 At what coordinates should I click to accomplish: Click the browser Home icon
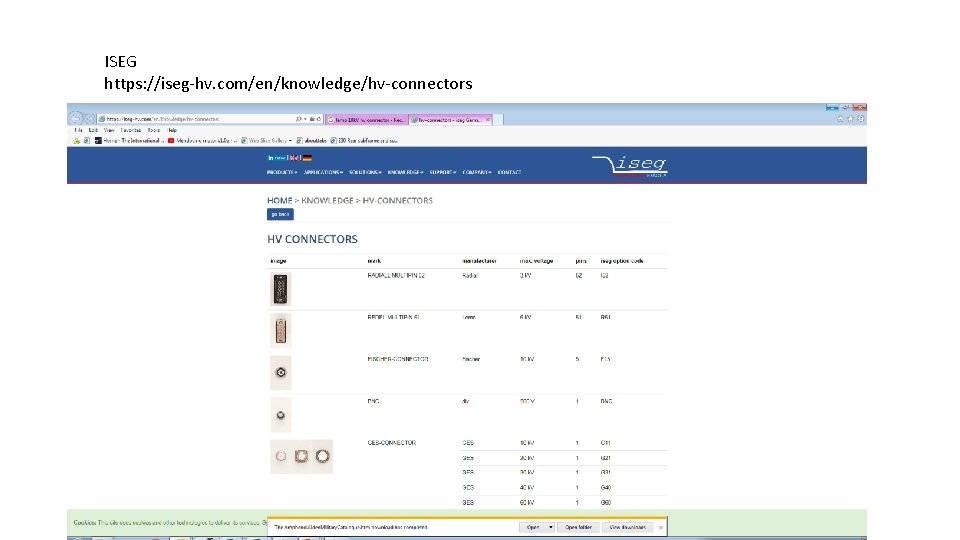(x=840, y=119)
